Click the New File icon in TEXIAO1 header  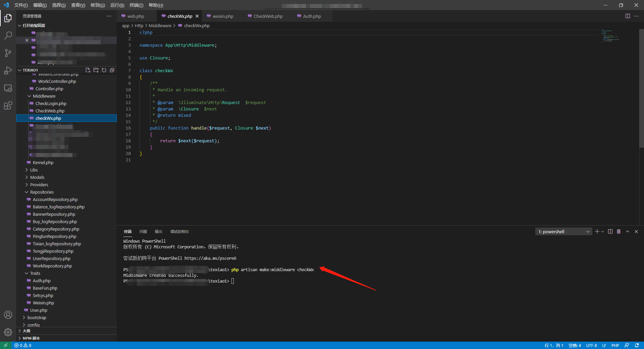pyautogui.click(x=88, y=70)
